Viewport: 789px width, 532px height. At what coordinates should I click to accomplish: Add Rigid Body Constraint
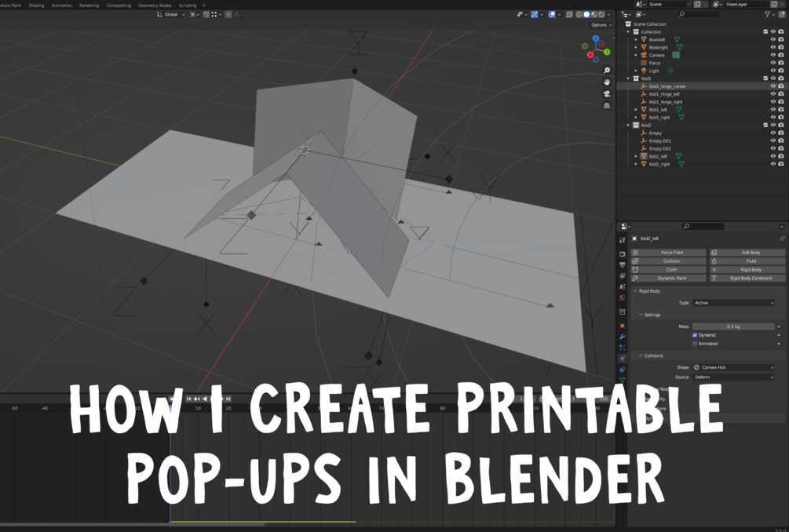[x=747, y=278]
